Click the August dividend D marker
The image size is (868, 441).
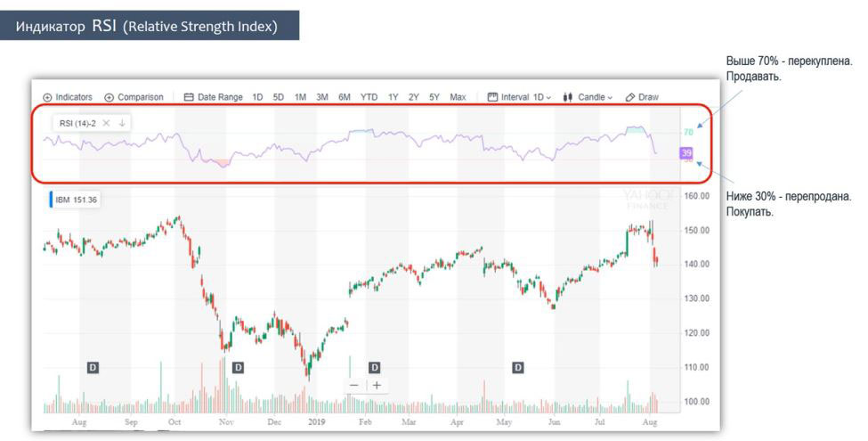pyautogui.click(x=93, y=367)
